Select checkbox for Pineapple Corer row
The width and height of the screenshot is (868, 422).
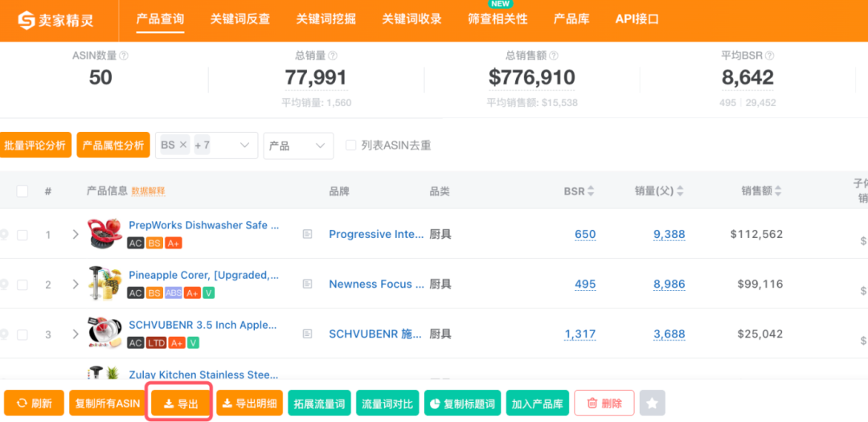pyautogui.click(x=23, y=285)
